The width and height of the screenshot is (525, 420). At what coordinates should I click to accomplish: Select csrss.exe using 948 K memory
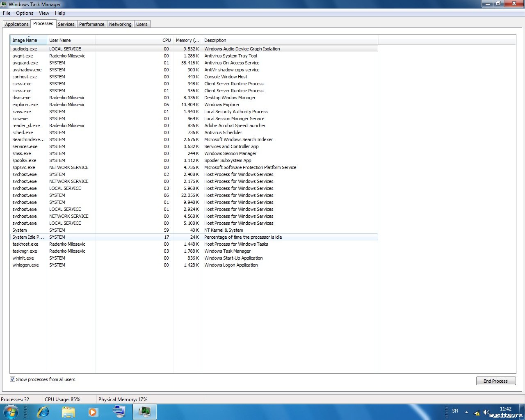click(x=194, y=84)
